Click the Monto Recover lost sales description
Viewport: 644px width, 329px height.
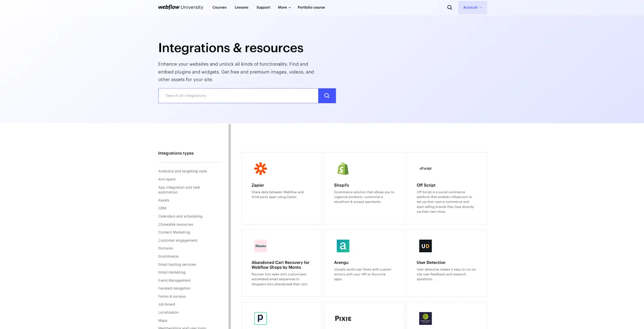(280, 279)
